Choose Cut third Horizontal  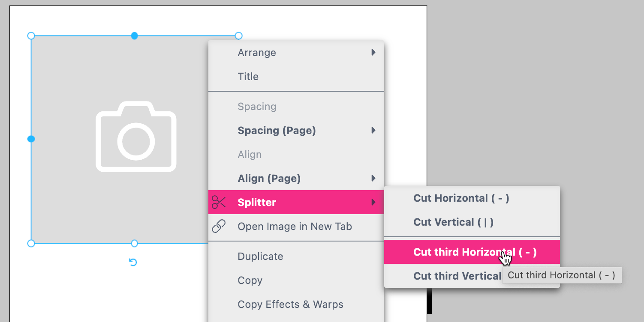(464, 252)
